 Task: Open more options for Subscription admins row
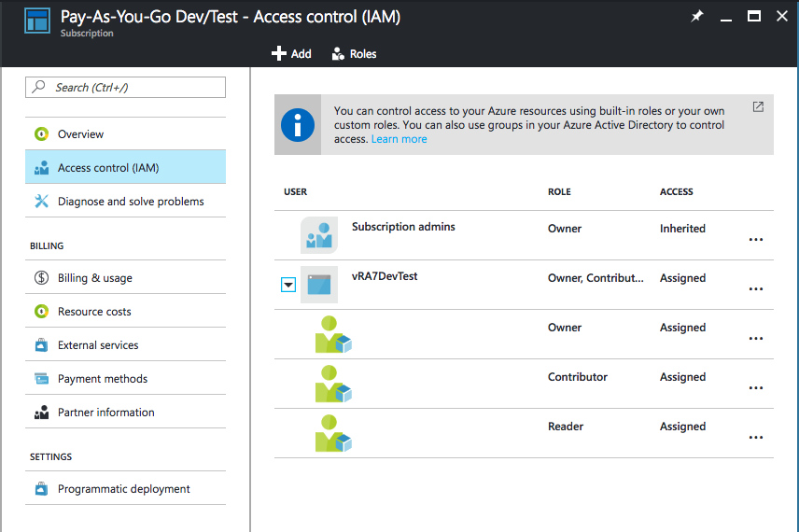coord(756,240)
